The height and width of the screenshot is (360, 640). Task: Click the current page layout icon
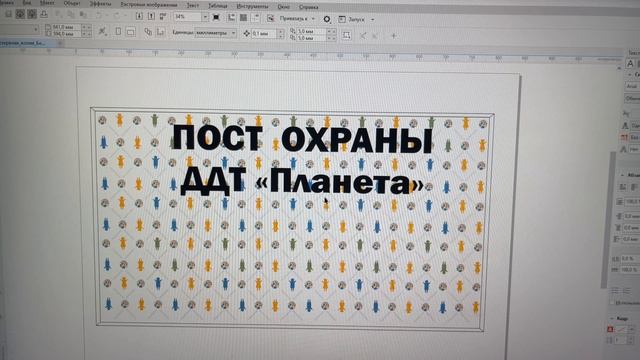pos(161,31)
